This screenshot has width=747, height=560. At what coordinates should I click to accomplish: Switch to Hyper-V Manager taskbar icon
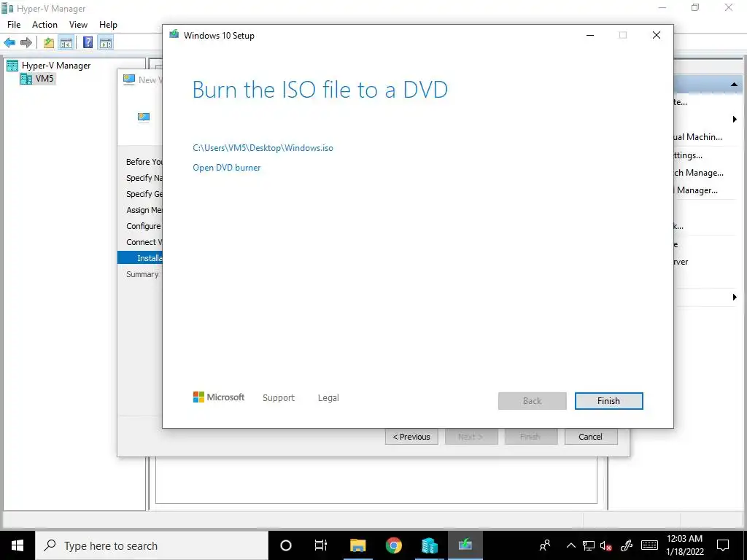click(x=429, y=545)
